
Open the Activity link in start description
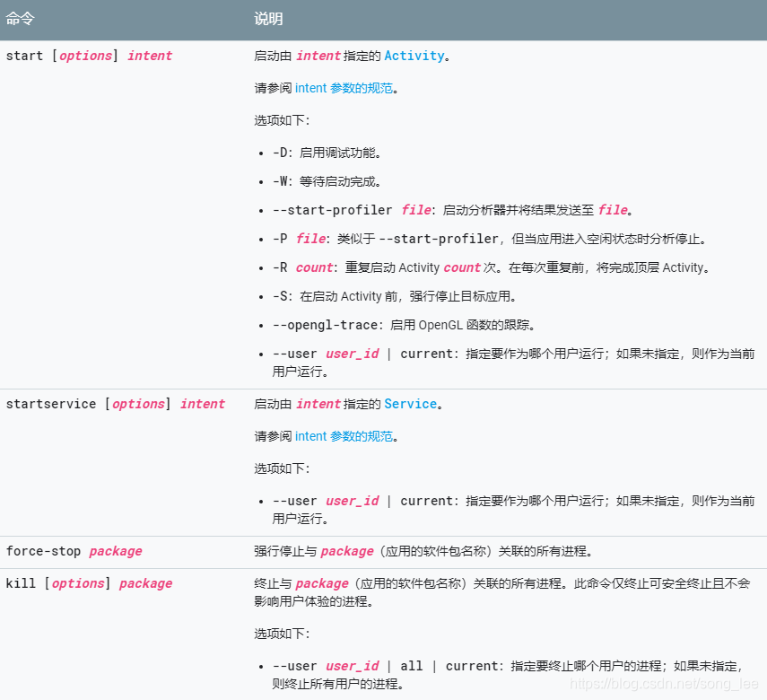[x=414, y=56]
